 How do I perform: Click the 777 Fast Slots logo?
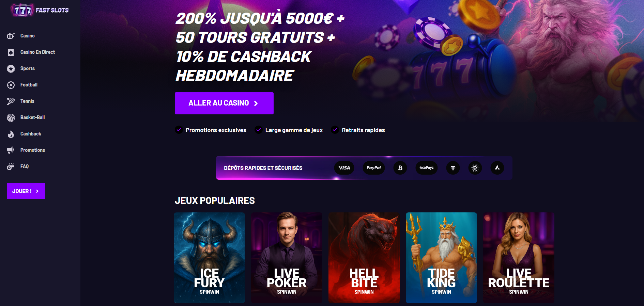(x=40, y=10)
